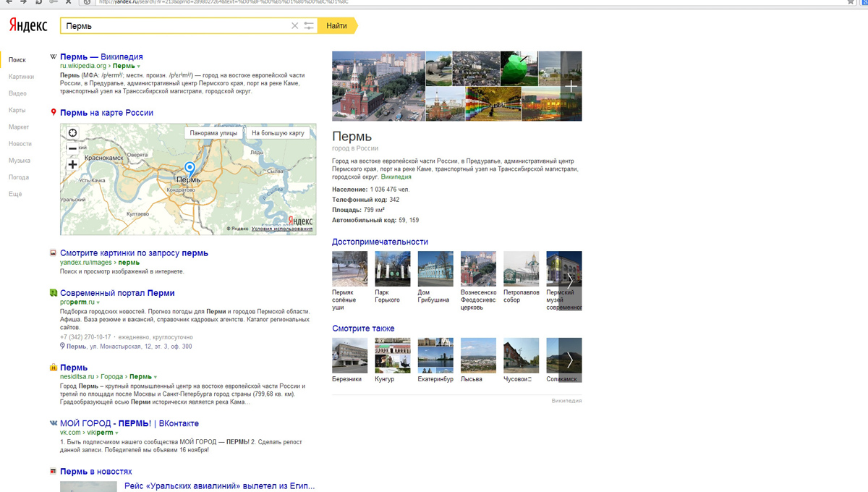This screenshot has height=492, width=868.
Task: Click the map geolocation target icon
Action: tap(72, 132)
